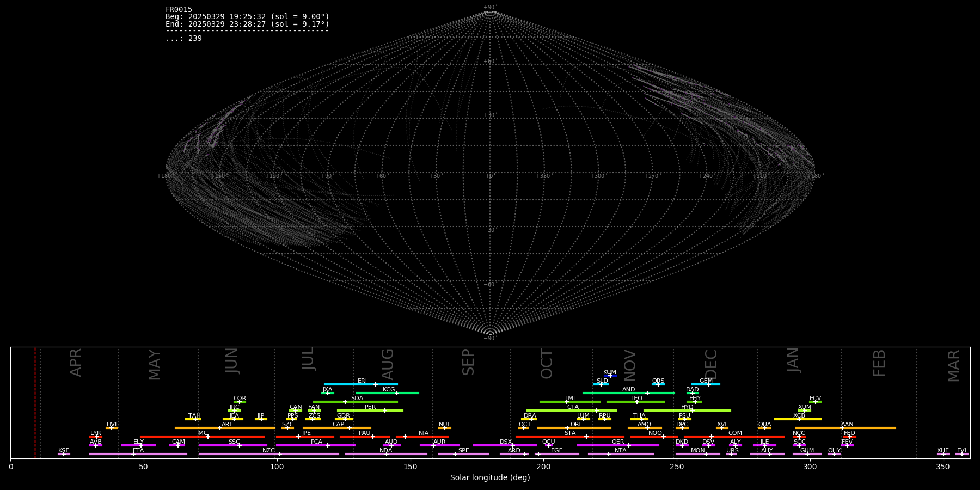This screenshot has width=980, height=490.
Task: Click the KCG shower label
Action: (389, 389)
